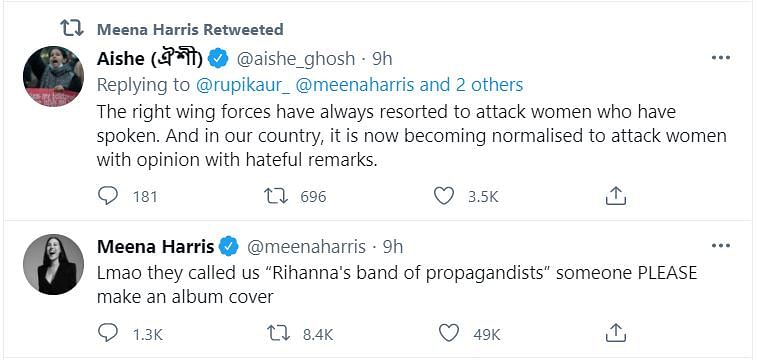Open the 9h timestamp on Aishe's tweet
The height and width of the screenshot is (360, 758).
(382, 59)
